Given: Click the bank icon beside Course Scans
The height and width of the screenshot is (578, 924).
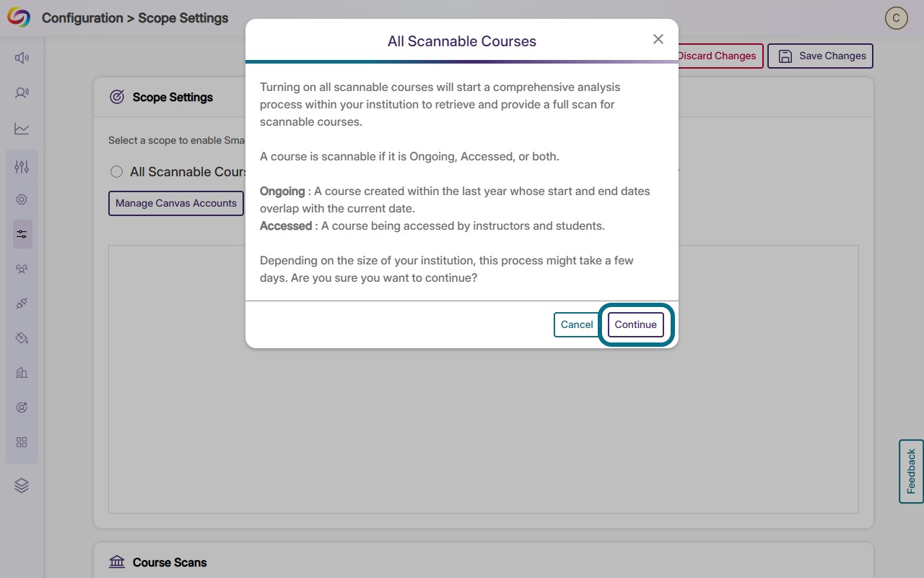Looking at the screenshot, I should [x=117, y=562].
